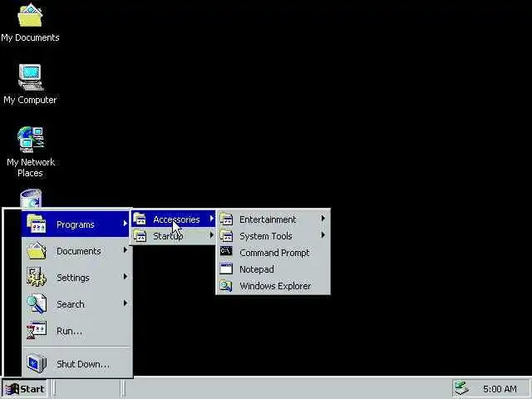The image size is (532, 399).
Task: Click the My Computer label text
Action: click(30, 100)
